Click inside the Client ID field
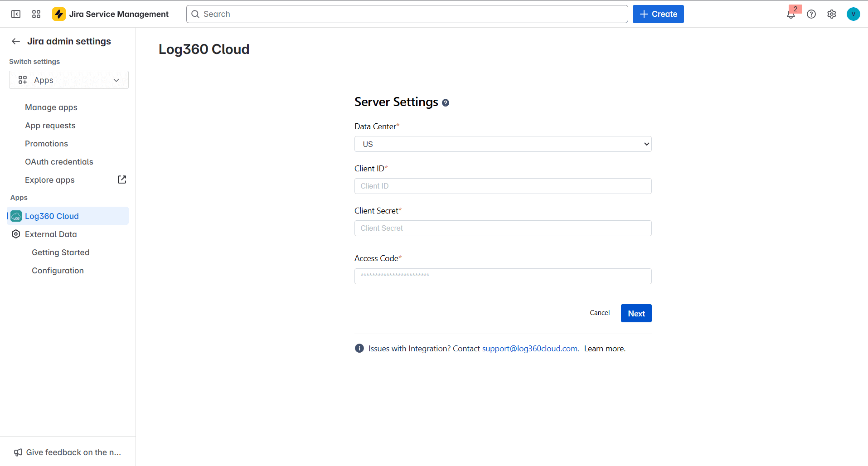The height and width of the screenshot is (466, 868). point(503,186)
